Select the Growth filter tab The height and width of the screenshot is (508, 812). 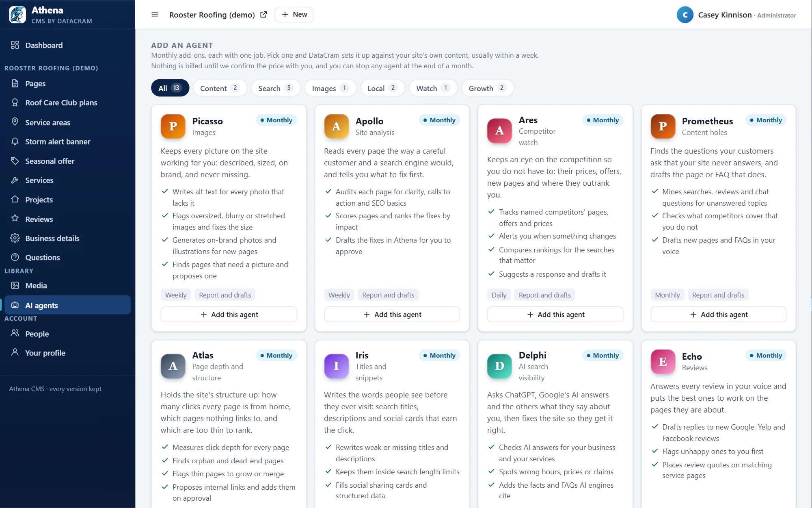(487, 88)
